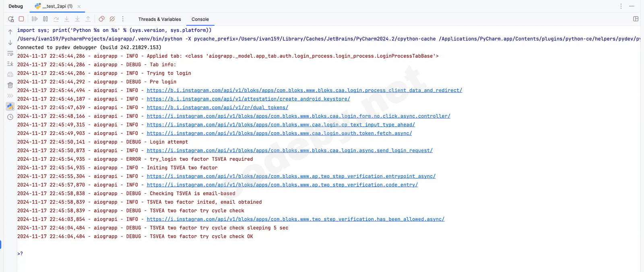Click the 'import sys; print' command line
Viewport: 644px width, 272px height.
114,30
